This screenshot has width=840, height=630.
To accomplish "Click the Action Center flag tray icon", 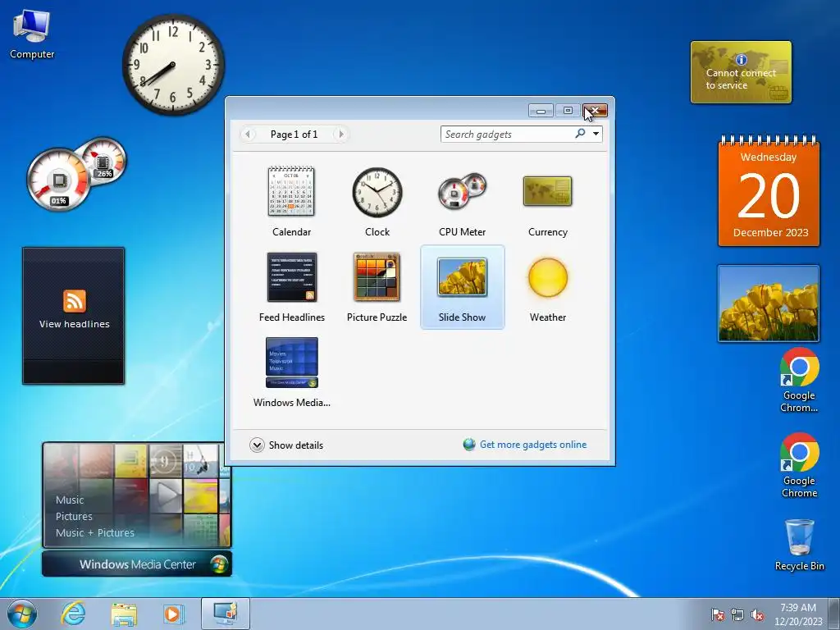I will (717, 614).
